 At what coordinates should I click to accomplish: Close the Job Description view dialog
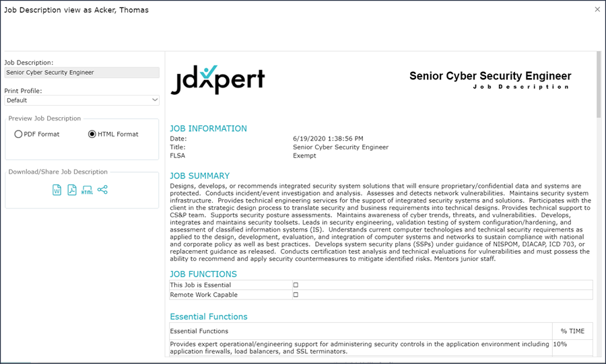597,9
